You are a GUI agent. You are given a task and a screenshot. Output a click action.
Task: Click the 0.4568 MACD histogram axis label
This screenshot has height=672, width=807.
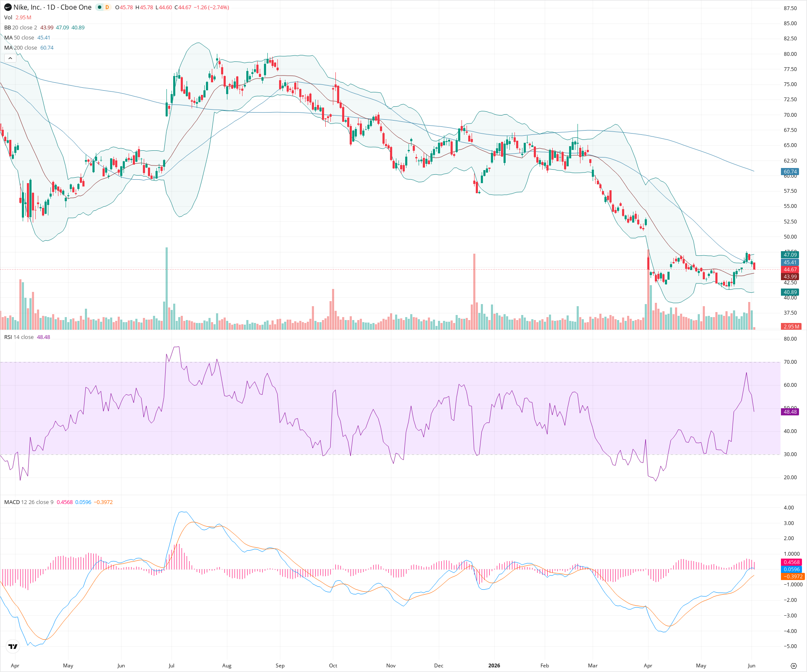tap(791, 562)
